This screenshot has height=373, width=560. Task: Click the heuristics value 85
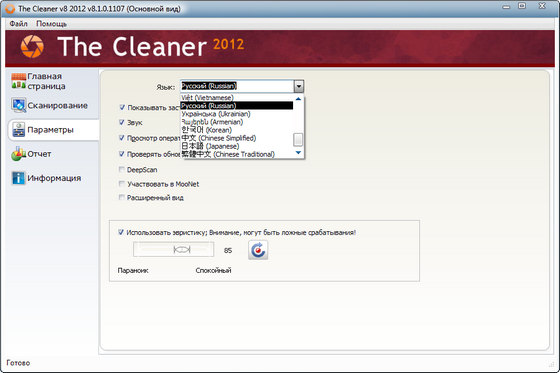tap(228, 250)
